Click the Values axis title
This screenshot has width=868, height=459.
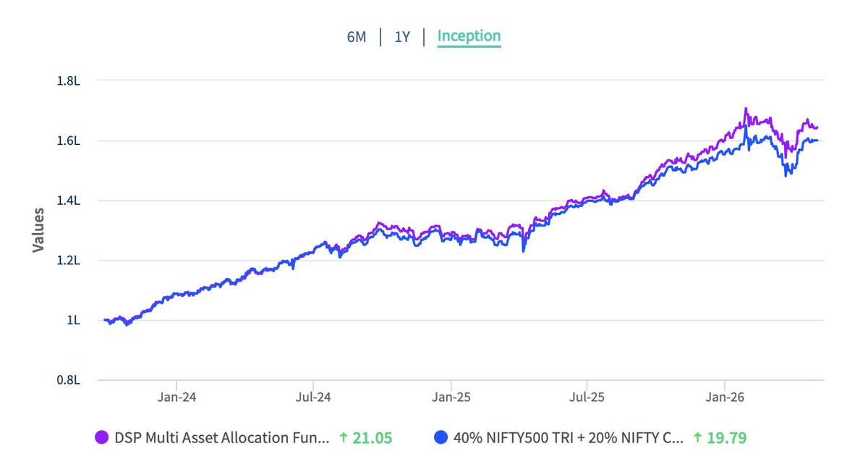click(38, 230)
